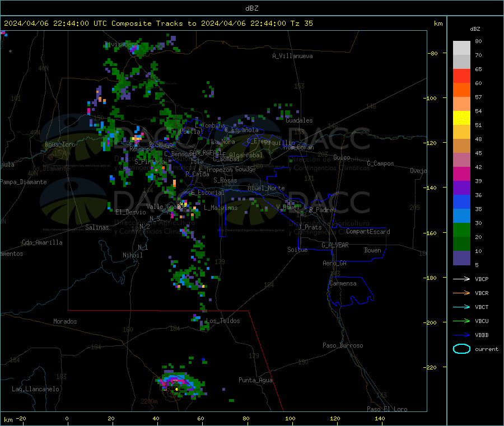Viewport: 504px width, 426px height.
Task: Click the storm cell near 2200m label
Action: point(180,384)
